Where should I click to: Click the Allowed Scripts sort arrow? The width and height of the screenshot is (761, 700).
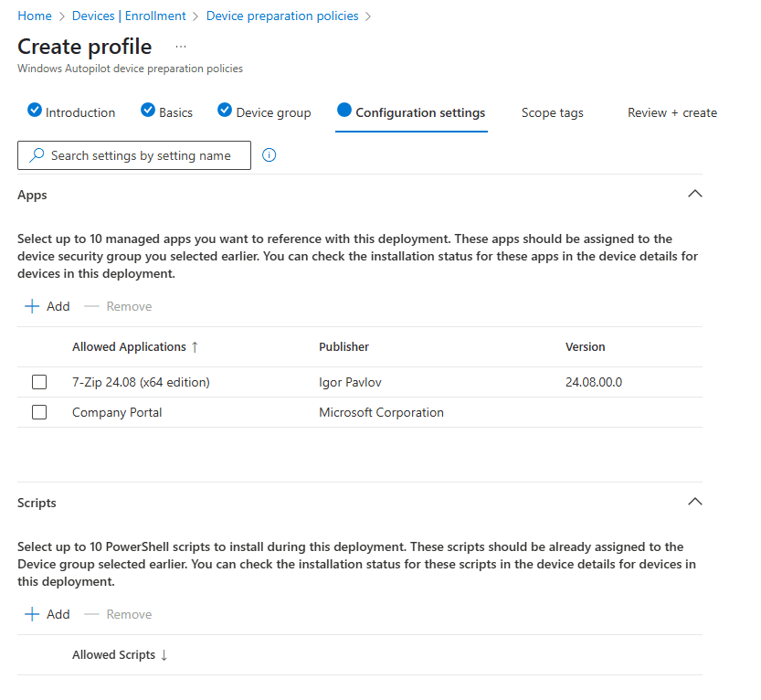164,655
